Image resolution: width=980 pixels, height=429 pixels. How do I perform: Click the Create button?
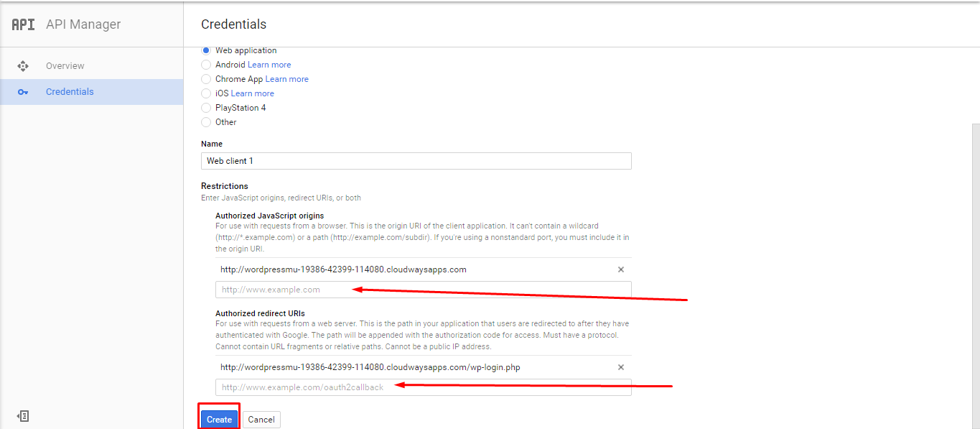(x=219, y=420)
